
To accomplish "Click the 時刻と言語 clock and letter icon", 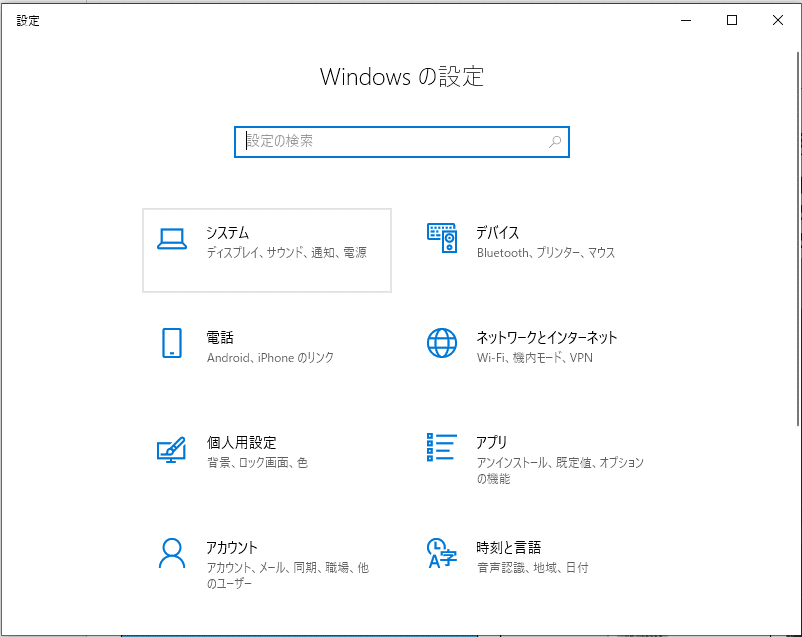I will tap(442, 553).
